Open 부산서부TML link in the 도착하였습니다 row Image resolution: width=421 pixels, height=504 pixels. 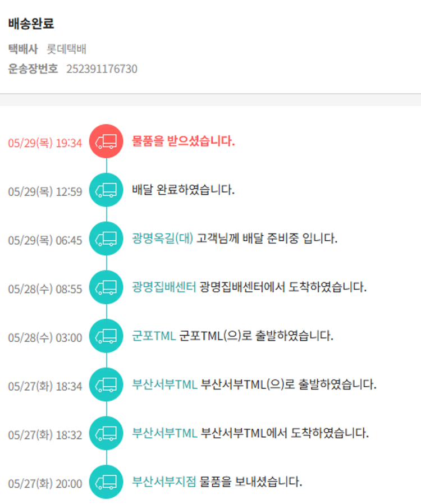pos(164,433)
